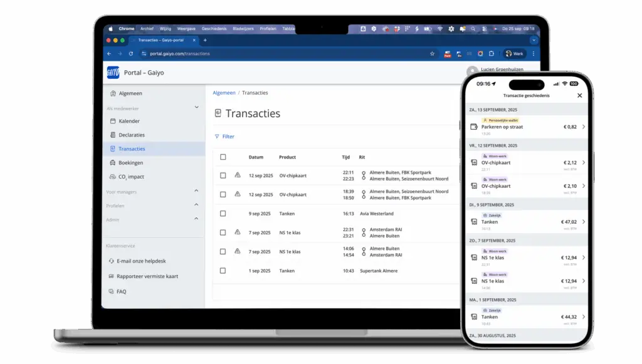Viewport: 642px width, 364px height.
Task: Check the 22:11 OV-chipkaart row checkbox
Action: (223, 175)
